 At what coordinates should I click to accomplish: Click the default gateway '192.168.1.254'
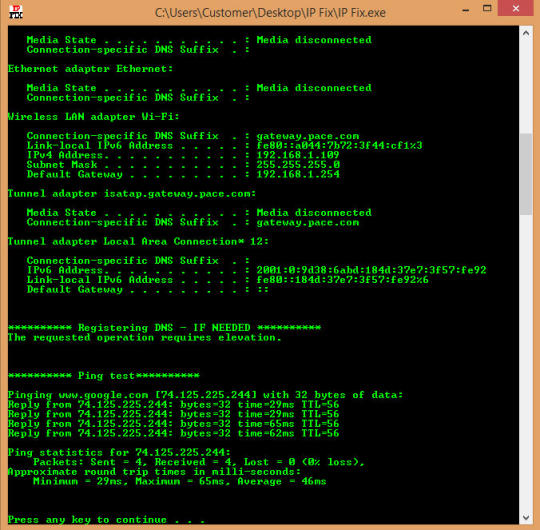pyautogui.click(x=298, y=174)
